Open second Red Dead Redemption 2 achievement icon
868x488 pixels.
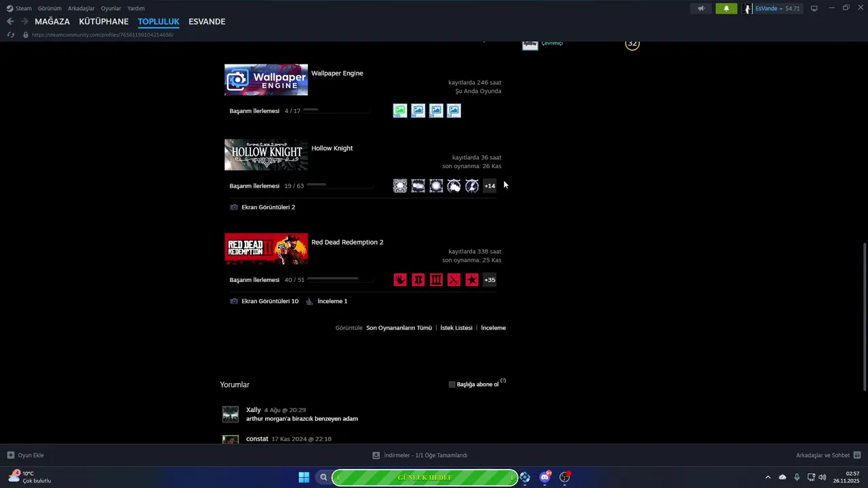[418, 280]
